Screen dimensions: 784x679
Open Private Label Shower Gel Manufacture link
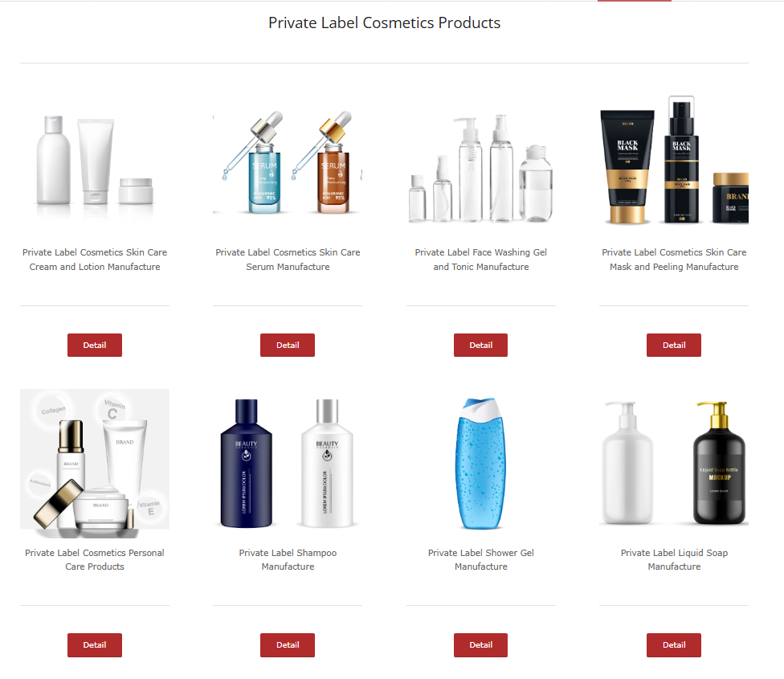pos(481,559)
